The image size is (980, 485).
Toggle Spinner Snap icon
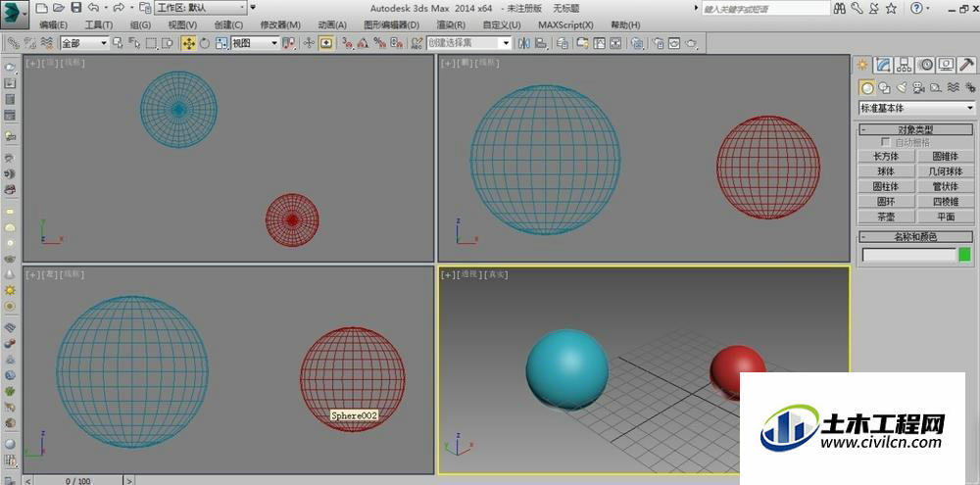pyautogui.click(x=396, y=43)
